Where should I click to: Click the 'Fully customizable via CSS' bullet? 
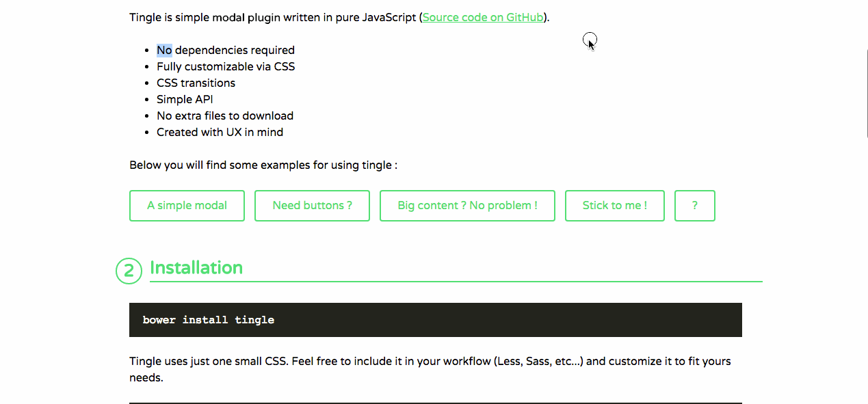(226, 66)
